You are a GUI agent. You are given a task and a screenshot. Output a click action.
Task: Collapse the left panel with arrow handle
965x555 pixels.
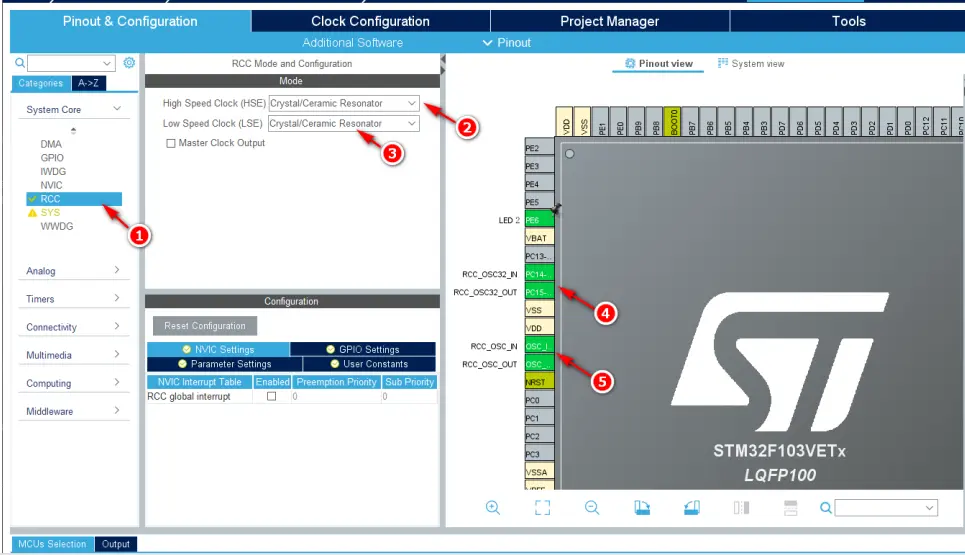tap(442, 60)
